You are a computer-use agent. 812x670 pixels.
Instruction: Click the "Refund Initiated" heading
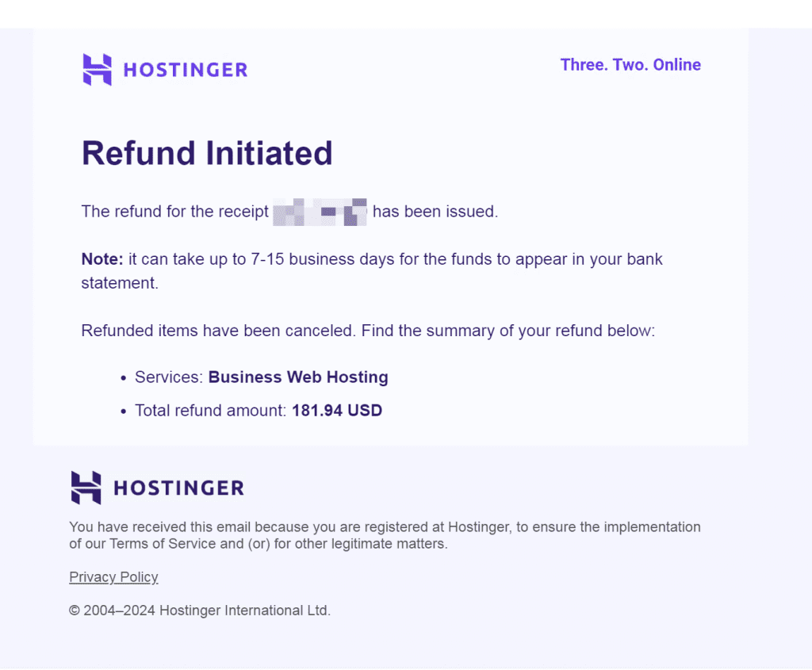click(x=207, y=153)
